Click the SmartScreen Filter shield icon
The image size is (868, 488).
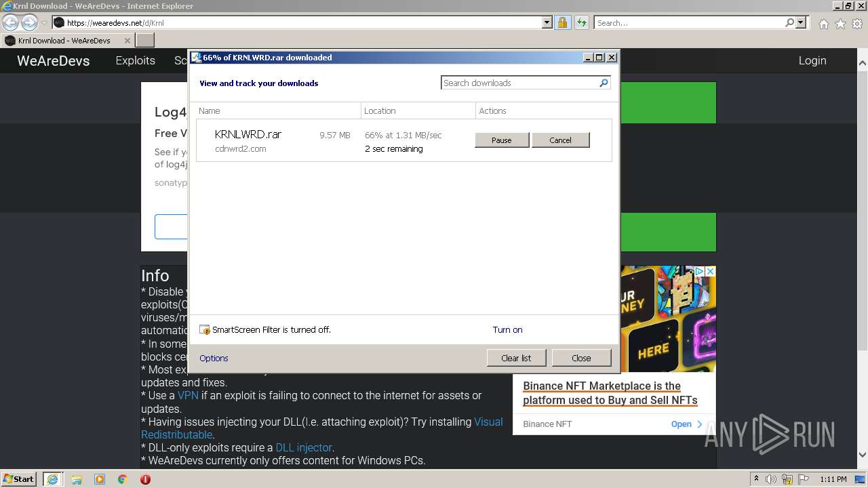click(205, 330)
